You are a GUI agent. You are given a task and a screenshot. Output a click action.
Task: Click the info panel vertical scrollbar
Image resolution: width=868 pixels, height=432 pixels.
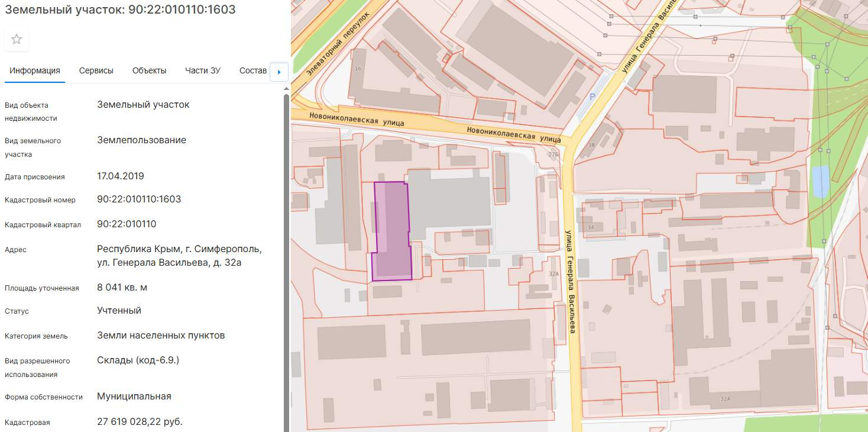(x=287, y=237)
